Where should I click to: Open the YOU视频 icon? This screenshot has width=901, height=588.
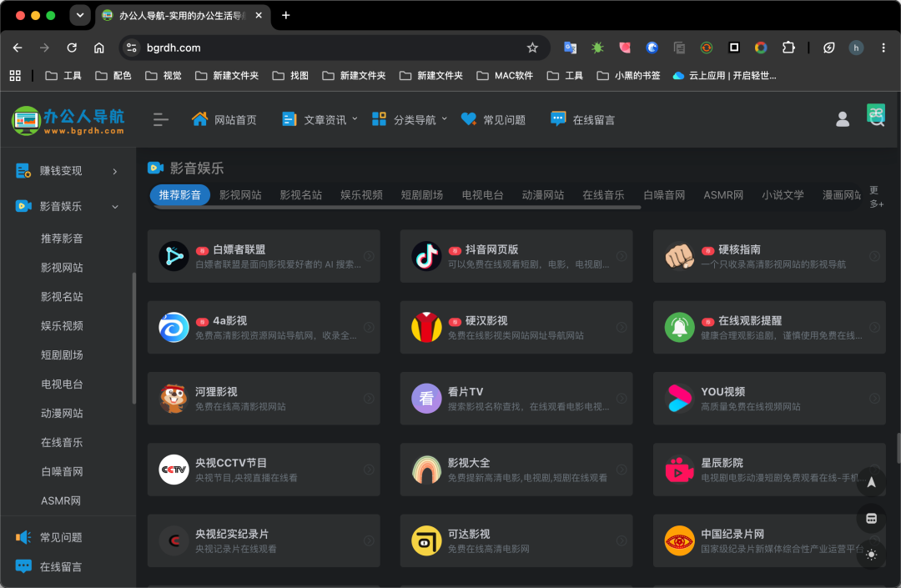[679, 399]
